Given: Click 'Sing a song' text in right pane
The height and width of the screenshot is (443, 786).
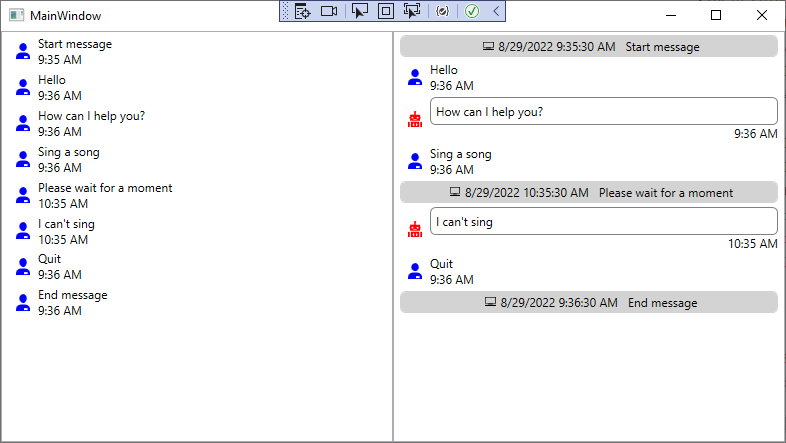Looking at the screenshot, I should coord(461,154).
